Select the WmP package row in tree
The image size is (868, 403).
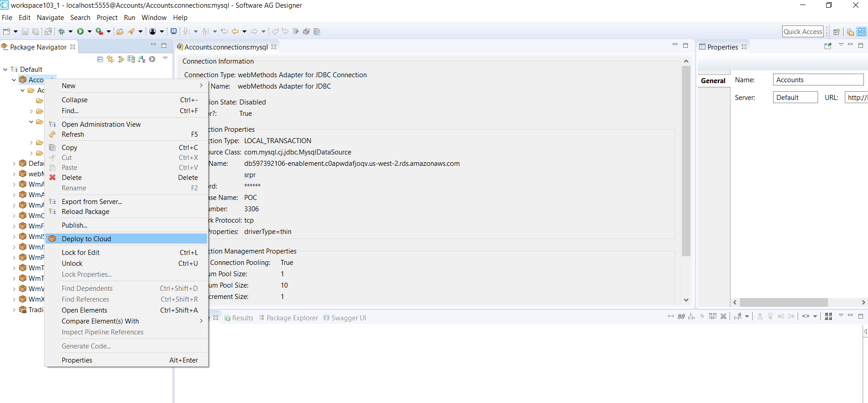32,258
